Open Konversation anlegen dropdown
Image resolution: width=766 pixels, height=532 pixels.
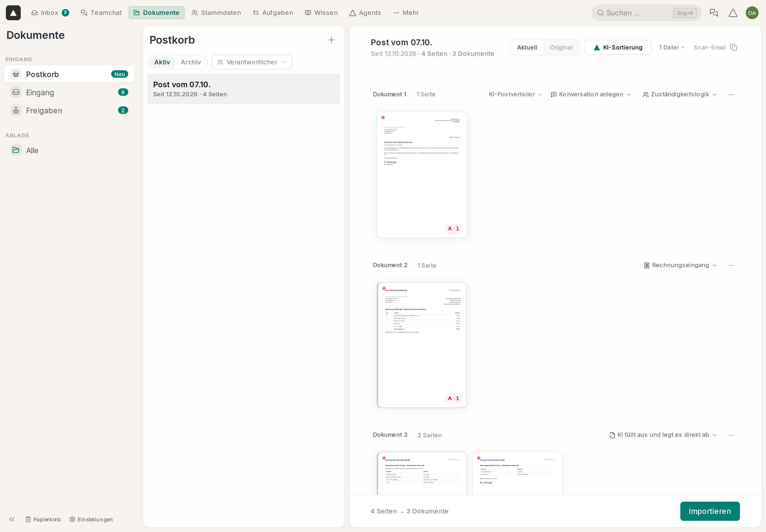(x=591, y=94)
